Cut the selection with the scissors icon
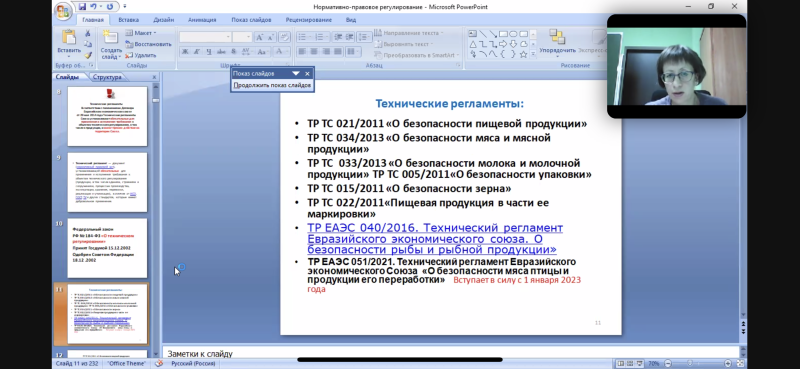The height and width of the screenshot is (369, 800). [88, 33]
